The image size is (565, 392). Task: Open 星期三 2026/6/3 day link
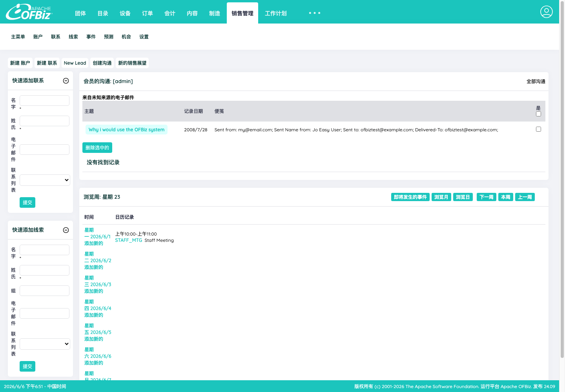point(98,281)
